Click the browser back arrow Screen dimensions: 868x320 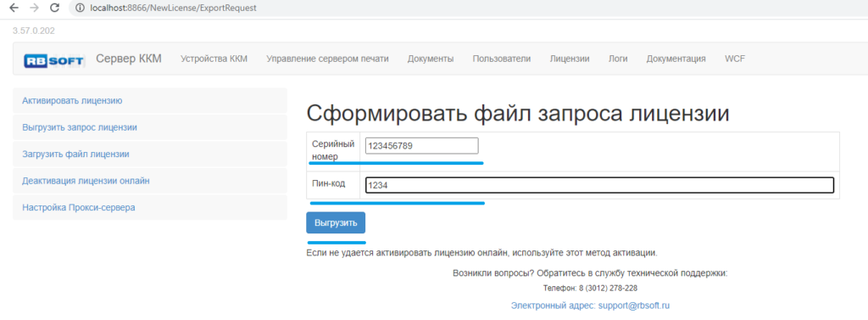14,8
